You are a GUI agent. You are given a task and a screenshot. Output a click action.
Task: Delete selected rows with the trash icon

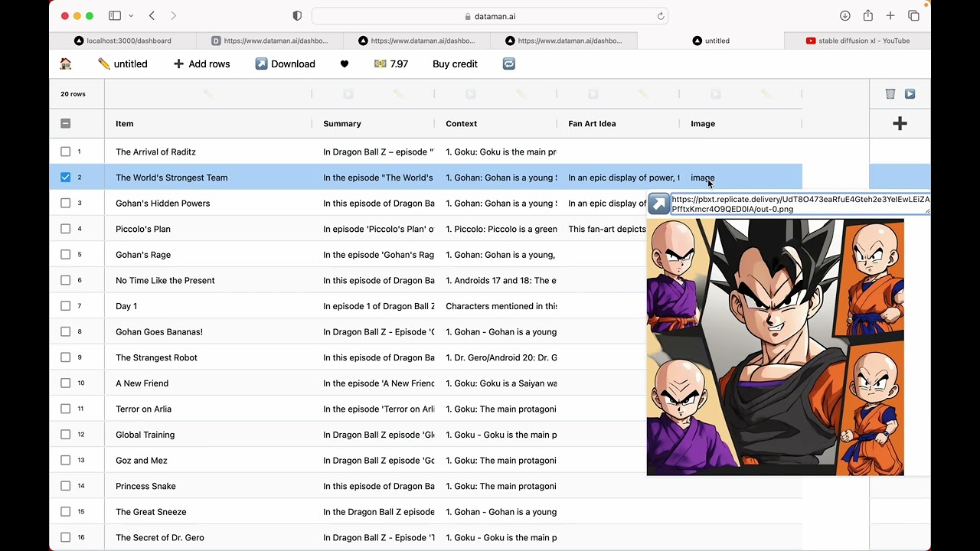[x=890, y=93]
